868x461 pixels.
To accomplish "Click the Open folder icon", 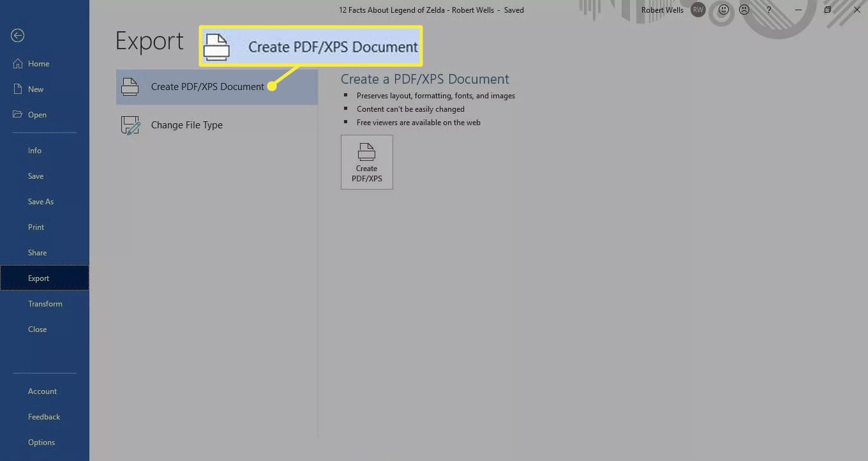I will pyautogui.click(x=18, y=115).
